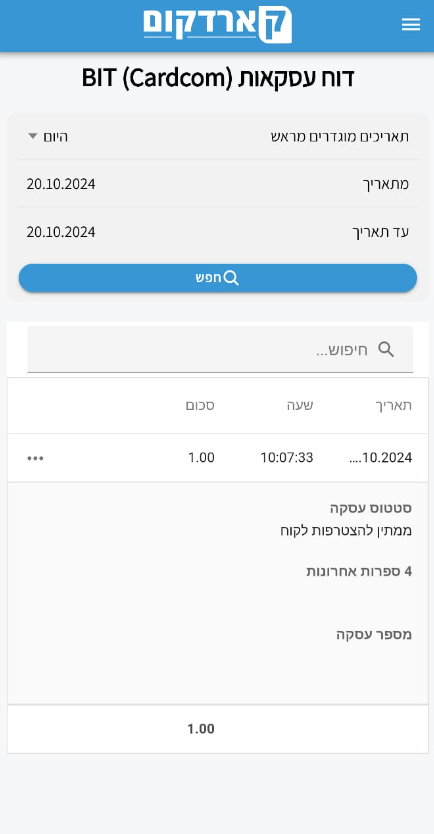The height and width of the screenshot is (834, 434).
Task: Open the עד תאריך date 20.10.2024 picker
Action: pyautogui.click(x=61, y=232)
